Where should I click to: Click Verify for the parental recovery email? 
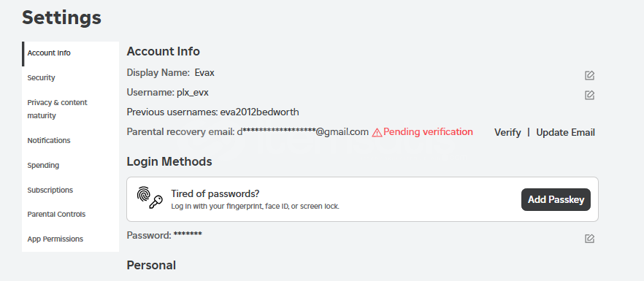point(507,132)
